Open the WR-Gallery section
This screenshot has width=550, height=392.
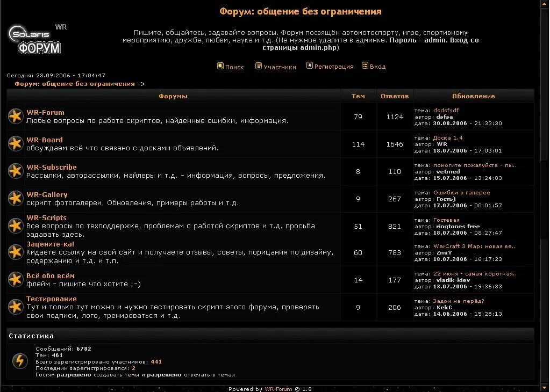coord(47,194)
